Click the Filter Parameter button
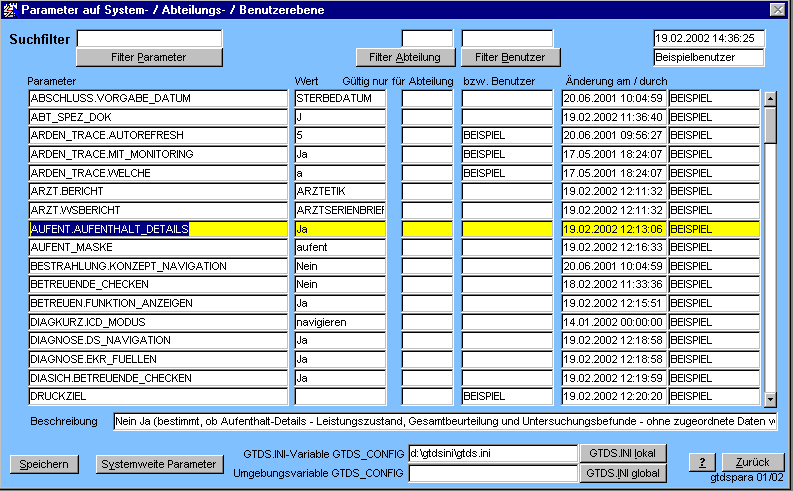 point(149,57)
